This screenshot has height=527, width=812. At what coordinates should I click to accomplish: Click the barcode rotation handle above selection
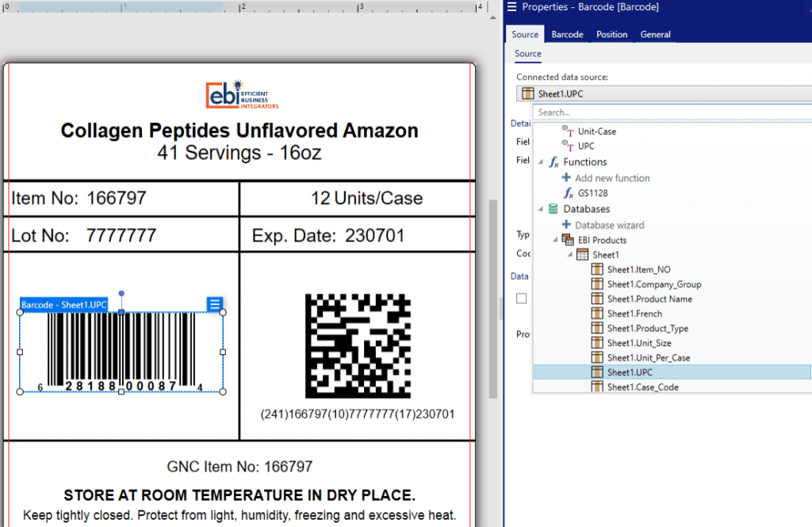coord(121,294)
